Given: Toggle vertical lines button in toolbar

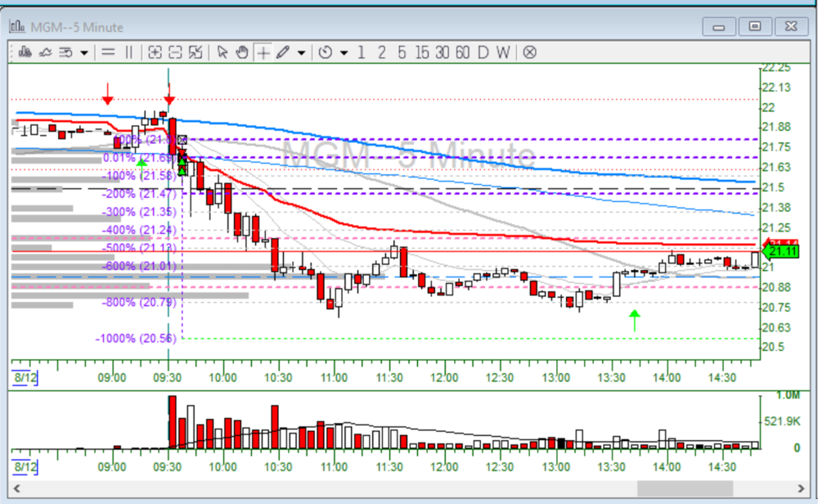Looking at the screenshot, I should pos(128,52).
